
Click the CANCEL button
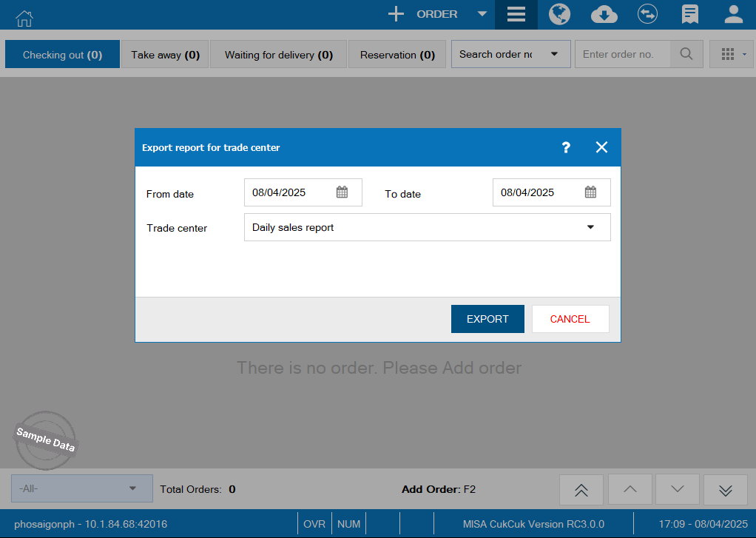coord(570,319)
